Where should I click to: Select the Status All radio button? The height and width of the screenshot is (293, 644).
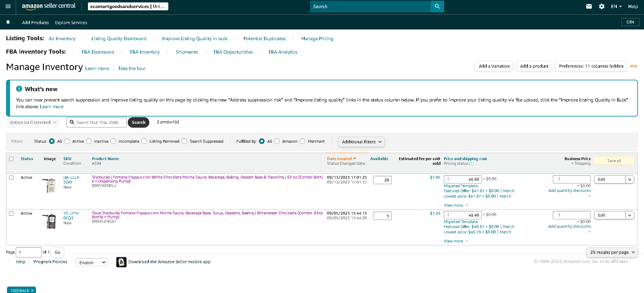tap(52, 141)
